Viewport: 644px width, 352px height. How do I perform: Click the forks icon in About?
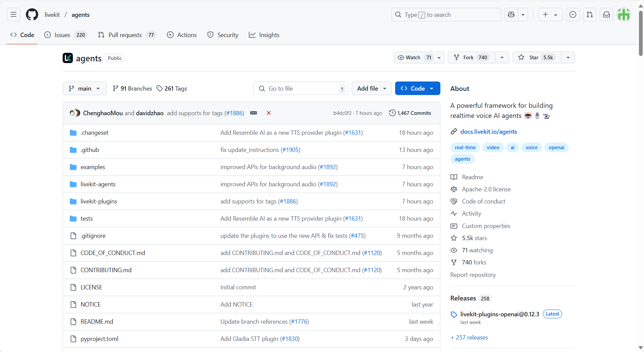[454, 262]
